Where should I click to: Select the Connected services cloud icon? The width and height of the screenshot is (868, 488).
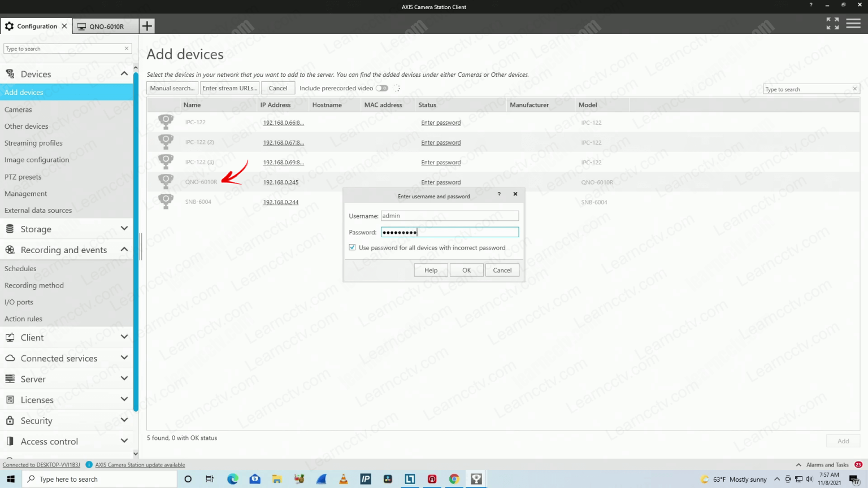pos(10,358)
